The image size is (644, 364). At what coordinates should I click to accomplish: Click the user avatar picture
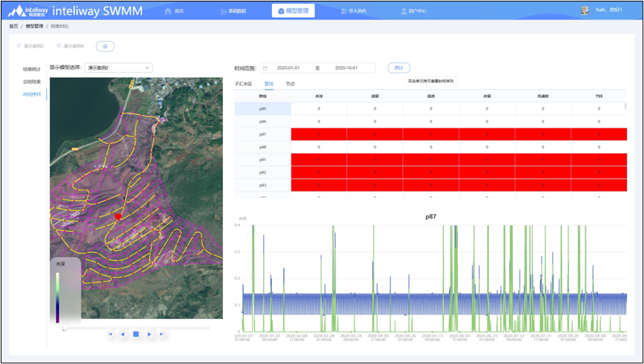coord(585,10)
